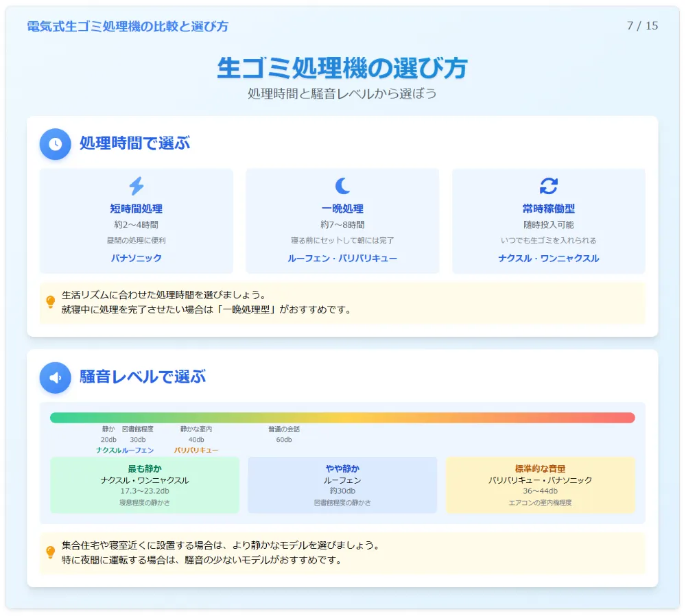Click the 普通の会話 scale label
686x616 pixels.
[284, 429]
